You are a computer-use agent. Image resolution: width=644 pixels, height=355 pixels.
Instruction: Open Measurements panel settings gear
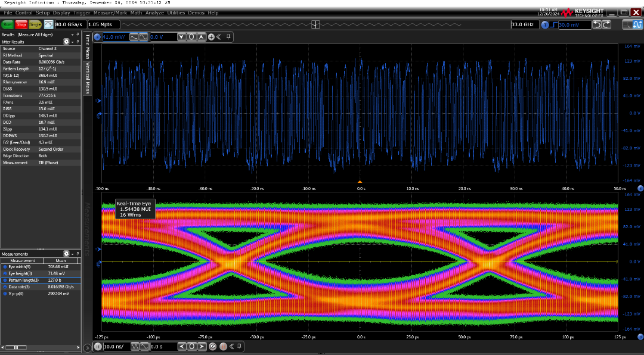pyautogui.click(x=66, y=254)
